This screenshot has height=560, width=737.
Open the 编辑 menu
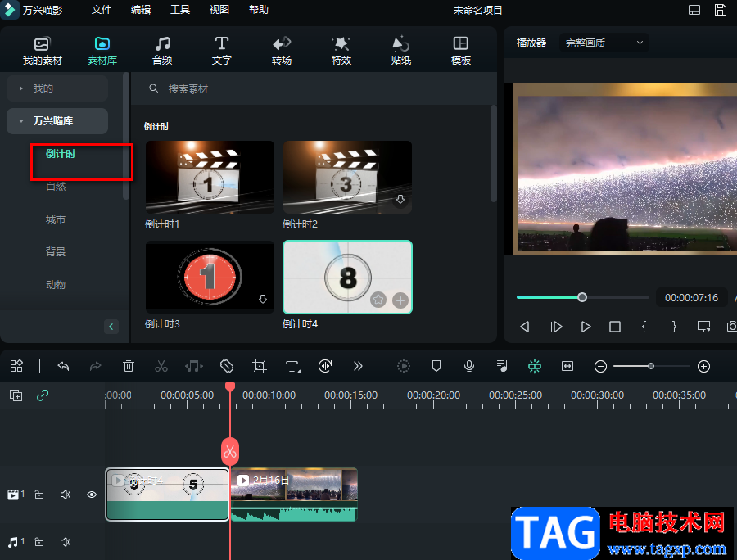pos(141,10)
